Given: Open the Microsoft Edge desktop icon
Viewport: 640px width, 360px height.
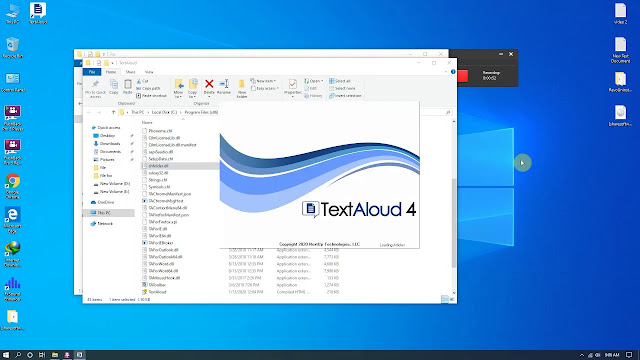Looking at the screenshot, I should [13, 220].
